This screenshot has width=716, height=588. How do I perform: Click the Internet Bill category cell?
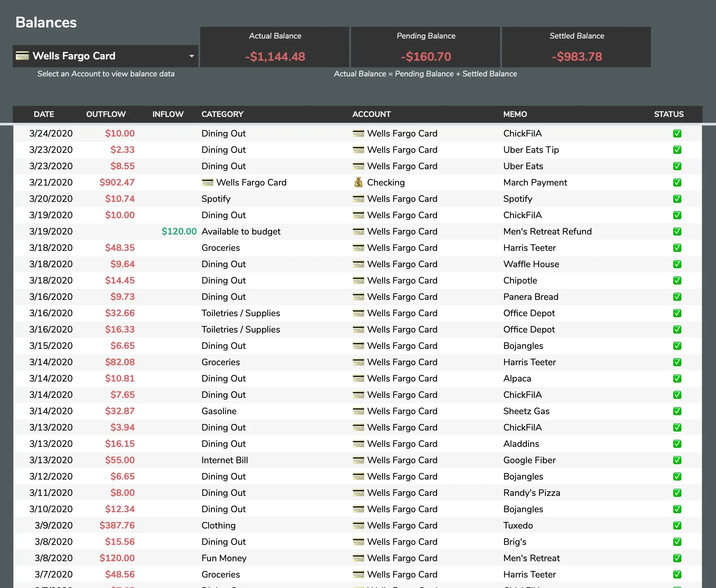[224, 460]
